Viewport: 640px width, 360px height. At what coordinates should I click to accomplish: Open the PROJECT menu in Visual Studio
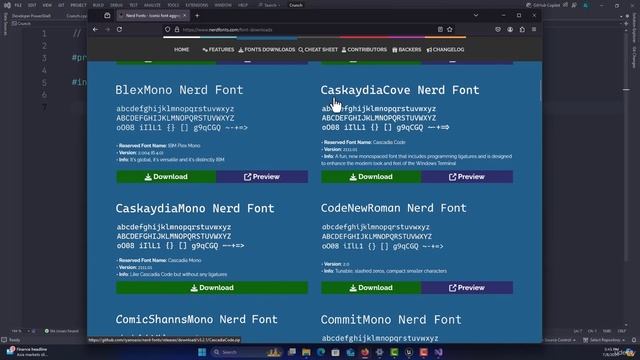tap(78, 5)
